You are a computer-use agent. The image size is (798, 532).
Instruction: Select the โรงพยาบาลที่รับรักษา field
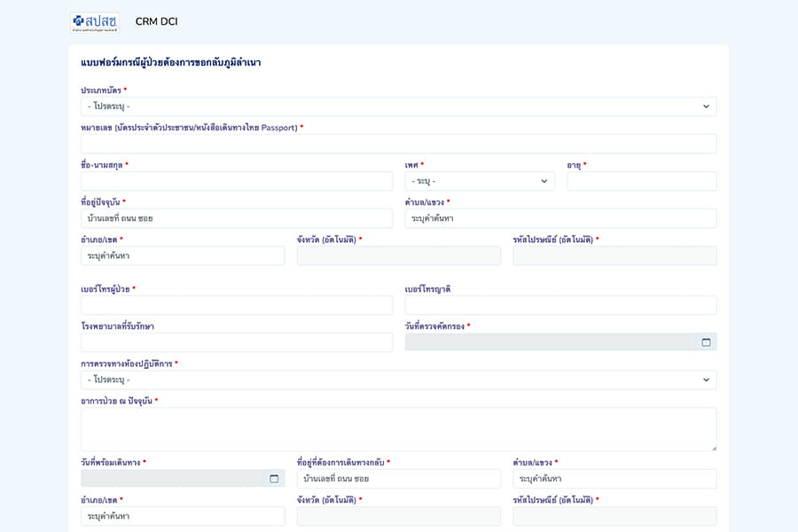click(236, 342)
